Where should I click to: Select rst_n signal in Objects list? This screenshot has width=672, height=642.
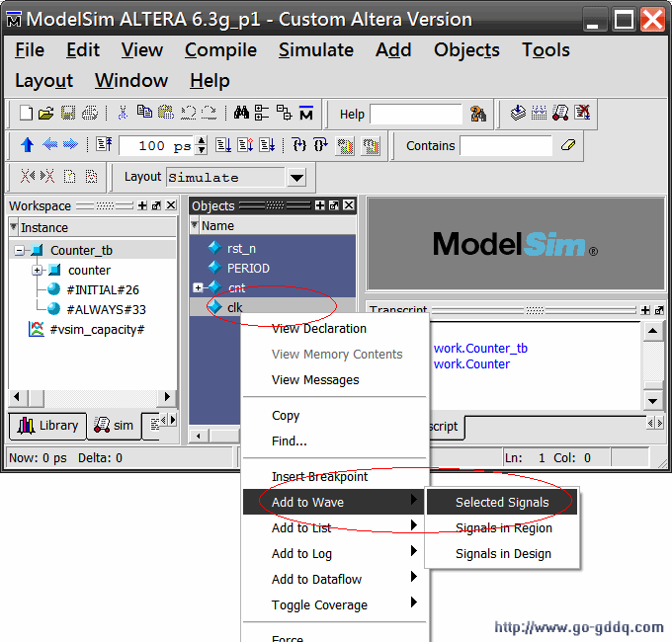tap(241, 249)
